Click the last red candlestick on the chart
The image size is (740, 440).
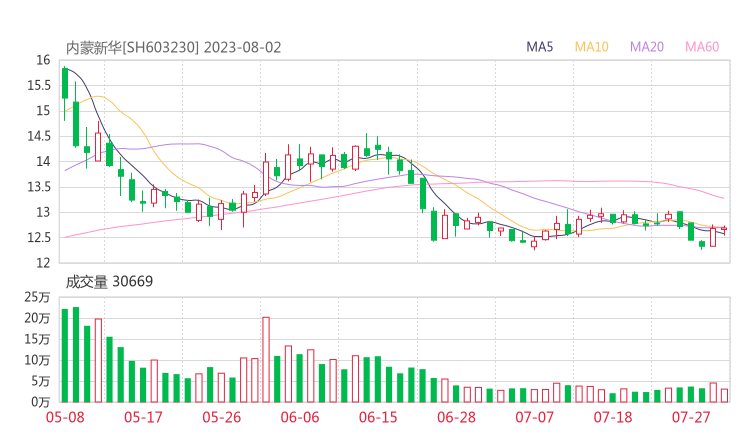[x=724, y=229]
